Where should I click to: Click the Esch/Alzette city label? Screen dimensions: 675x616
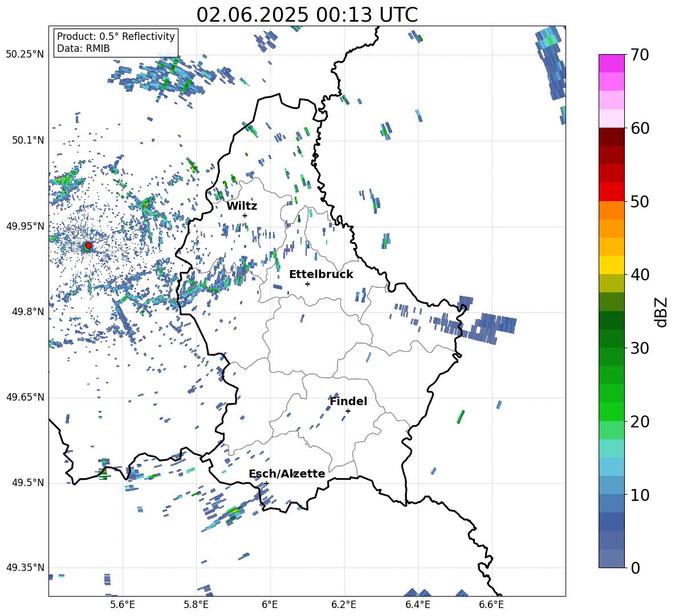pyautogui.click(x=287, y=474)
